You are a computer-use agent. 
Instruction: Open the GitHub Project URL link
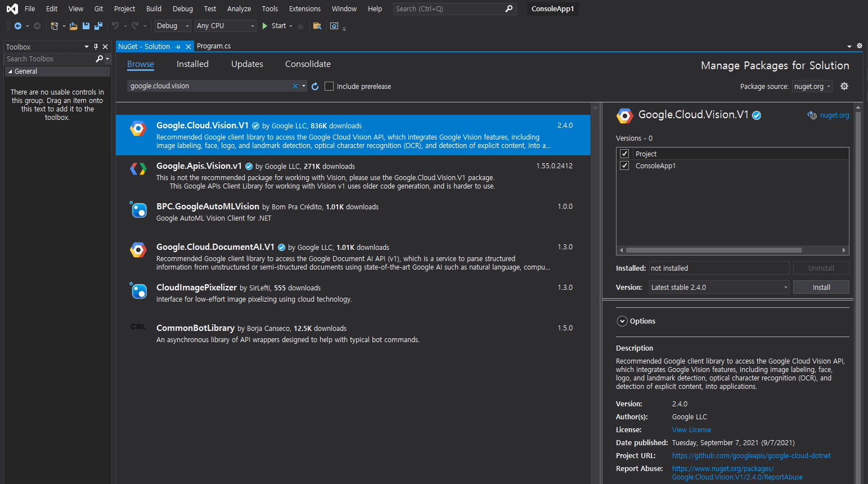[x=751, y=456]
